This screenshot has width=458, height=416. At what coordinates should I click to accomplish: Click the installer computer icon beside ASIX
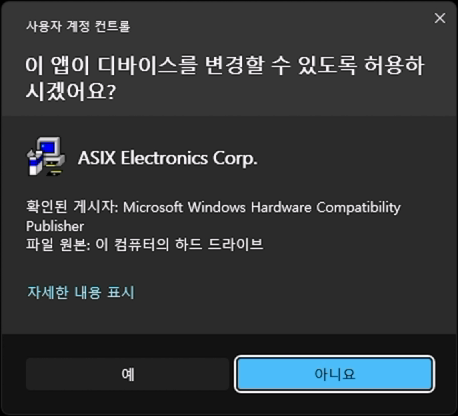pyautogui.click(x=46, y=157)
